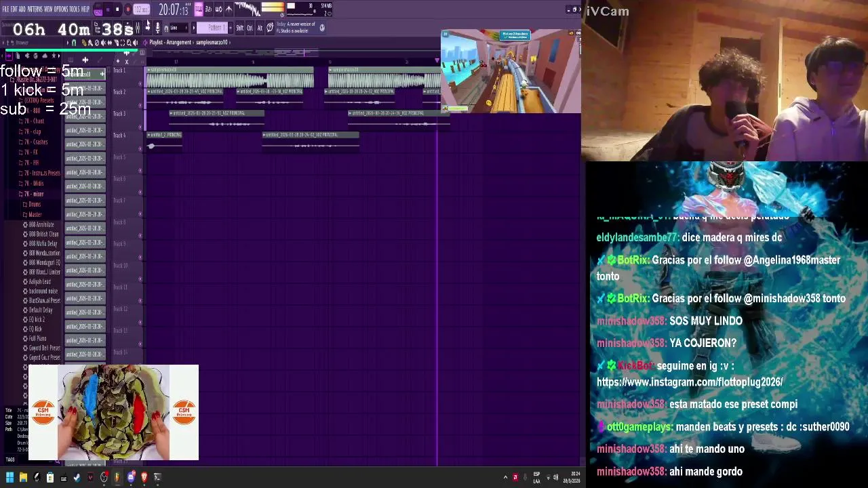Click the mixer slider icon in second toolbar row
868x488 pixels.
138,27
